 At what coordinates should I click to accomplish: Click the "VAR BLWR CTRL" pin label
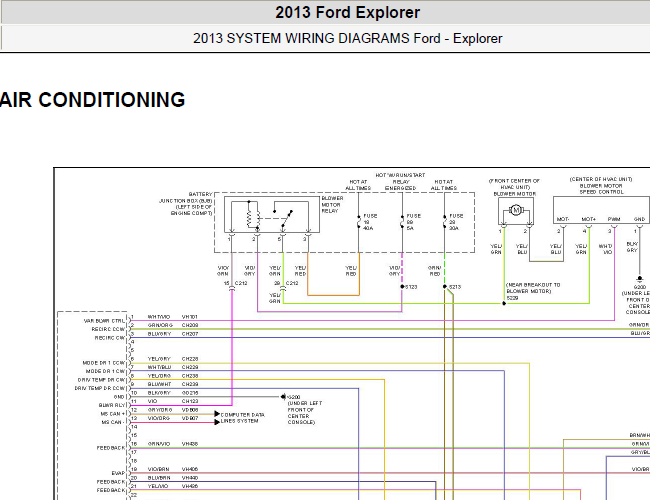point(104,321)
